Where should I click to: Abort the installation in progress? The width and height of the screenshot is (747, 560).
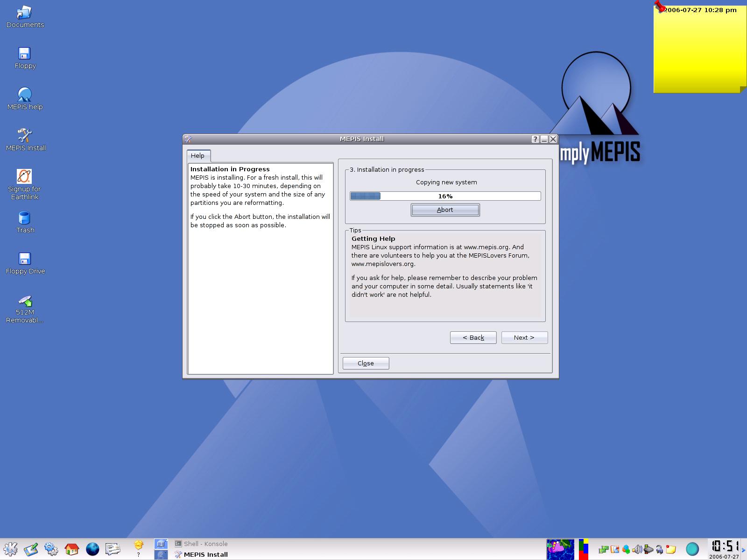tap(445, 210)
